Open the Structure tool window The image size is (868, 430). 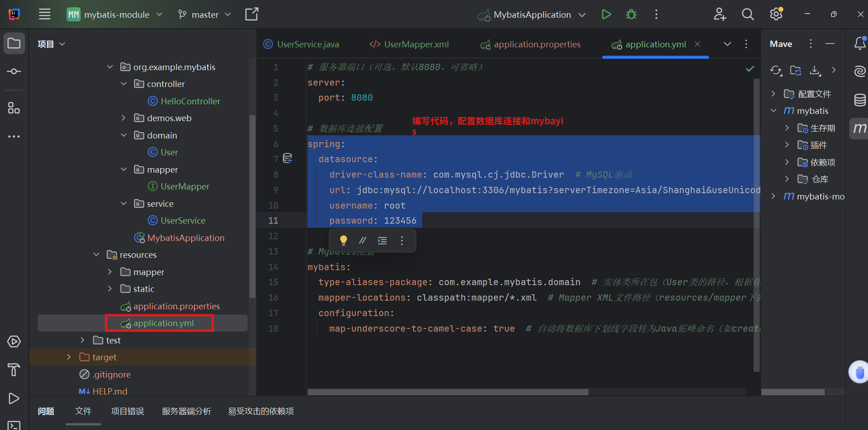click(x=14, y=108)
